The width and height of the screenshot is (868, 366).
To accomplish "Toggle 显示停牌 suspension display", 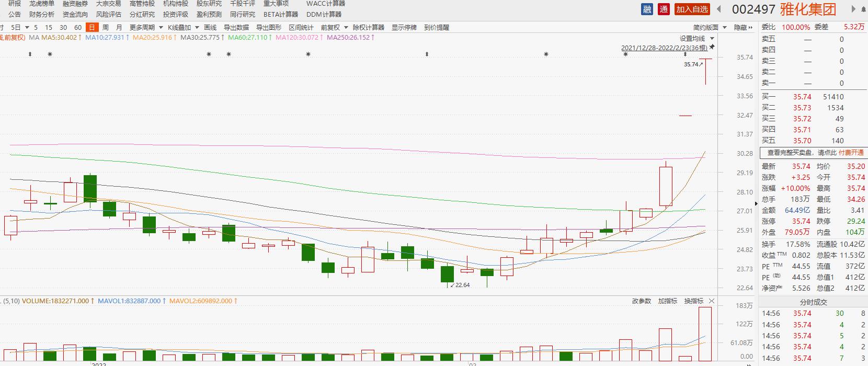I will [404, 28].
